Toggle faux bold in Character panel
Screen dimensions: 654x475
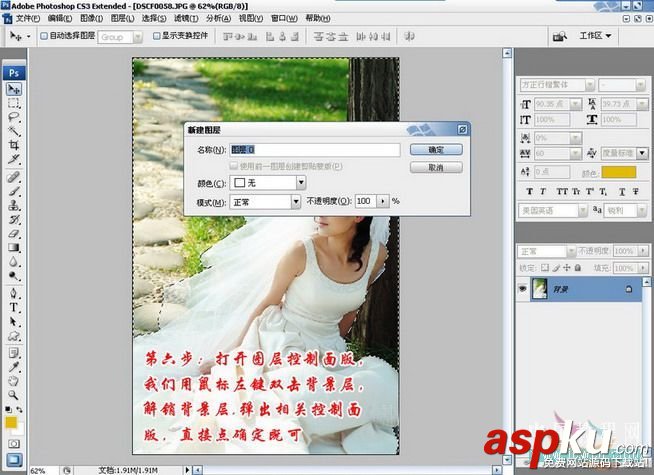529,191
